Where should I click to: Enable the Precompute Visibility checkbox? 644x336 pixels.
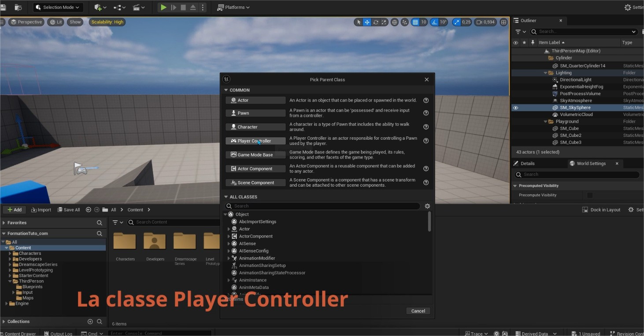[x=589, y=195]
